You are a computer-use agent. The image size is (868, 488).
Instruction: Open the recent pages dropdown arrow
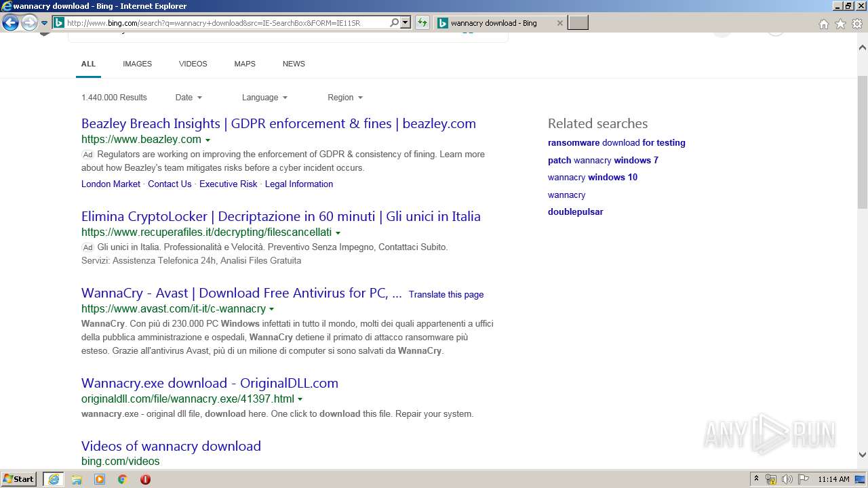tap(44, 23)
